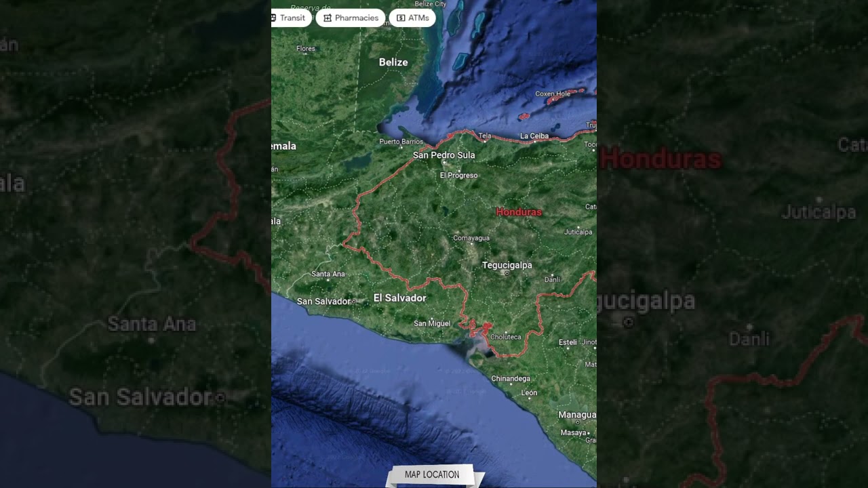Click the Flores town label
The width and height of the screenshot is (868, 488).
[x=306, y=49]
